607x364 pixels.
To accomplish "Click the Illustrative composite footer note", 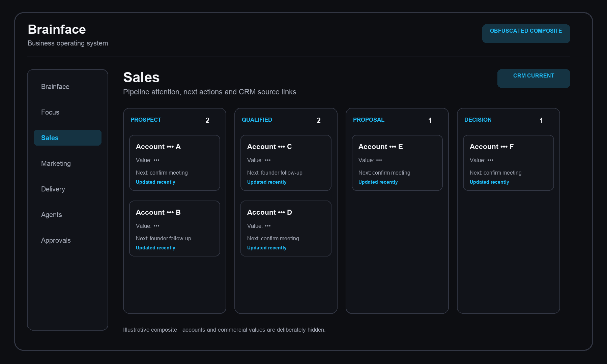I will (x=224, y=330).
